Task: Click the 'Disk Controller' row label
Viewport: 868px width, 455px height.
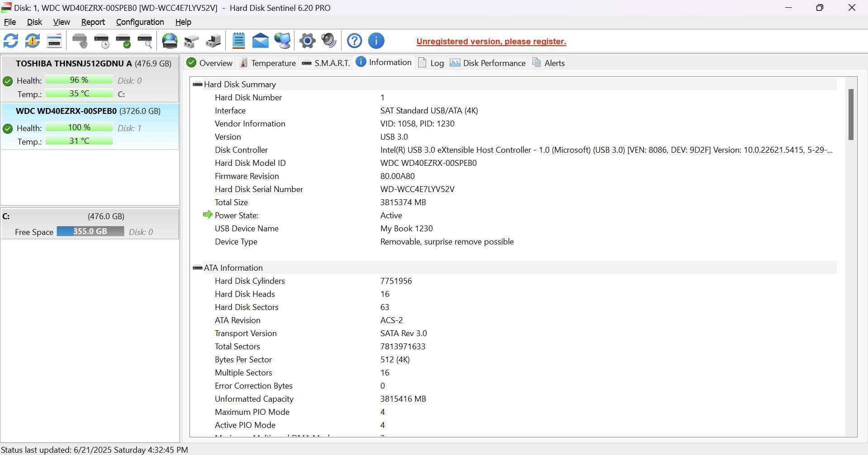Action: tap(241, 150)
